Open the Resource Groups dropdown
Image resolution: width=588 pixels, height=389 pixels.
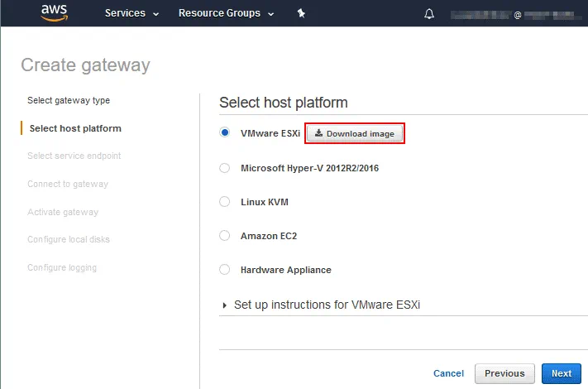click(x=226, y=13)
